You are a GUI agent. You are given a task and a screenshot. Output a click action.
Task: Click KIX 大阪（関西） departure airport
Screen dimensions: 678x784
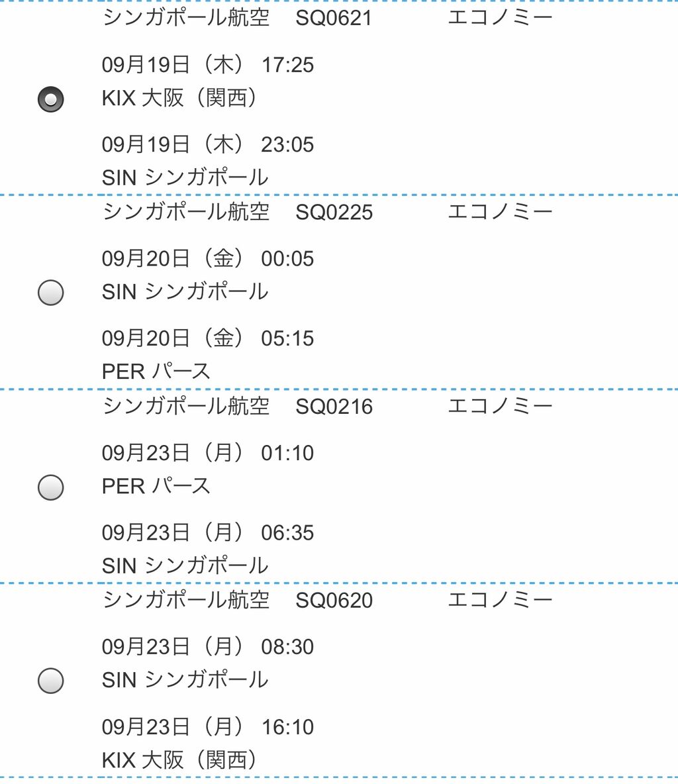point(179,98)
